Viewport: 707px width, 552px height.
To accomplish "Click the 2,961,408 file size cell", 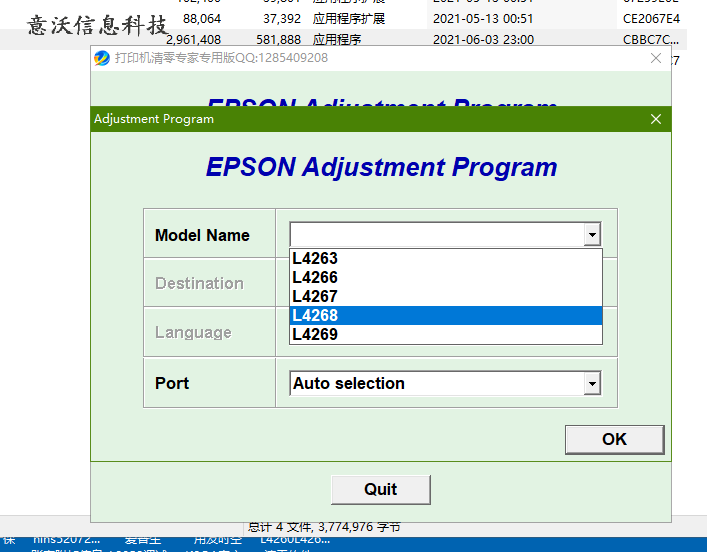I will [x=193, y=40].
